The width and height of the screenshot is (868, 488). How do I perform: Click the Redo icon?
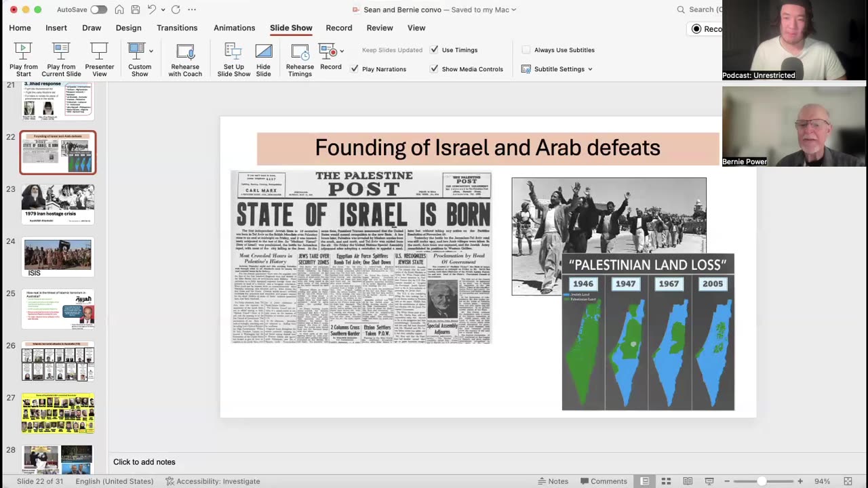tap(176, 9)
